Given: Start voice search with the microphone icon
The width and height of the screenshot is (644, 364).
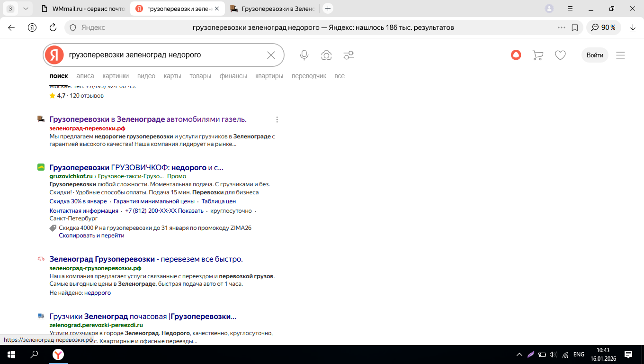Looking at the screenshot, I should (304, 55).
